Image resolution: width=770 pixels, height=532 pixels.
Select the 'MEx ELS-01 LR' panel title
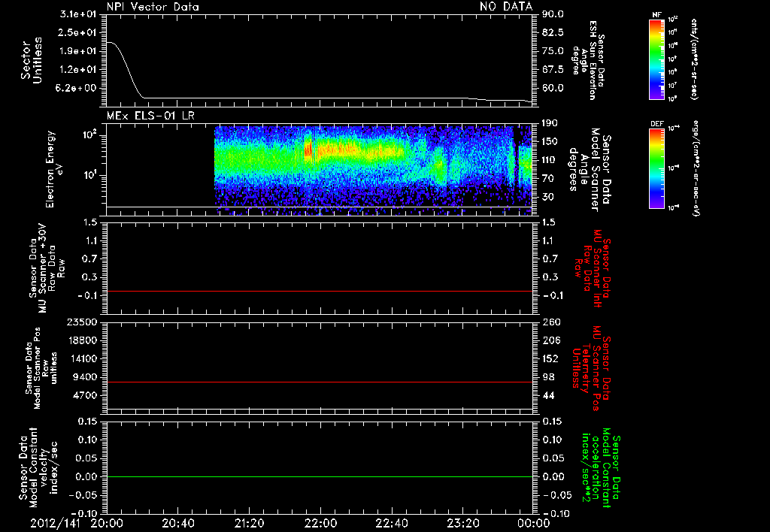[x=150, y=116]
